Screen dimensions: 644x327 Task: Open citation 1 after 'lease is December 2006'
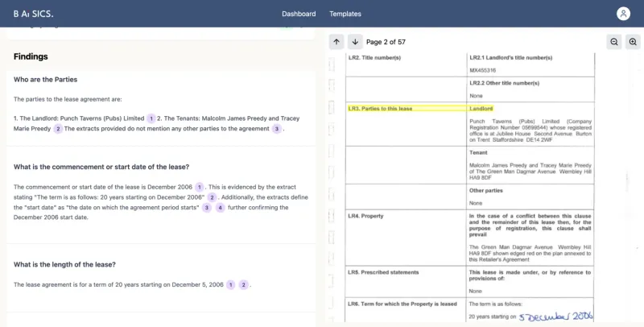pos(199,187)
